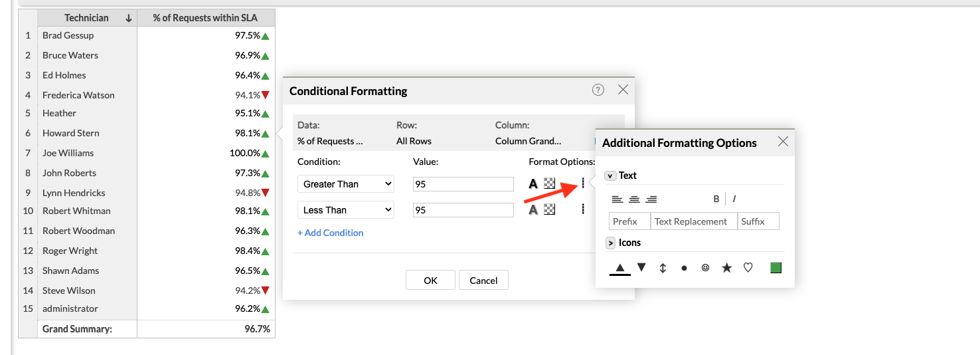
Task: Select the Roger Wright cell
Action: (x=88, y=251)
